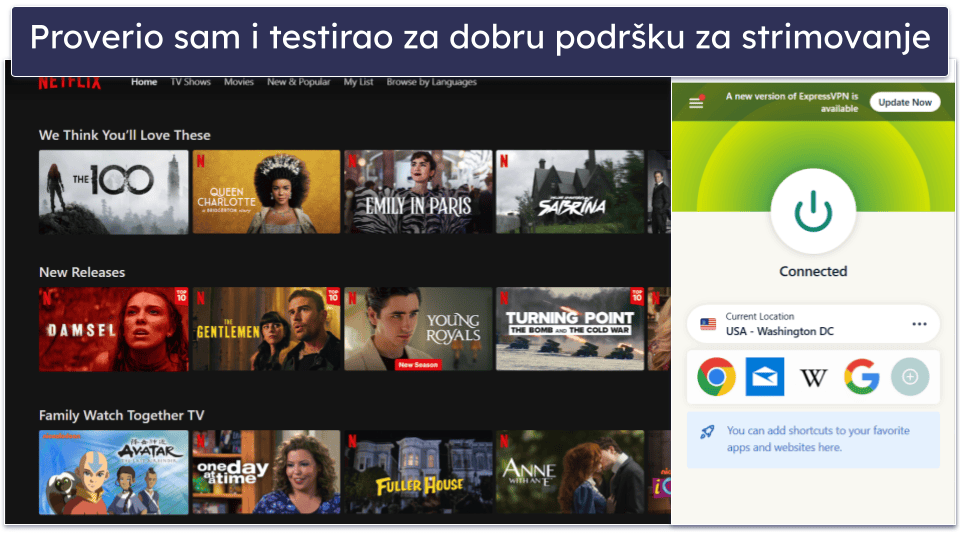Click the US flag icon

click(708, 324)
